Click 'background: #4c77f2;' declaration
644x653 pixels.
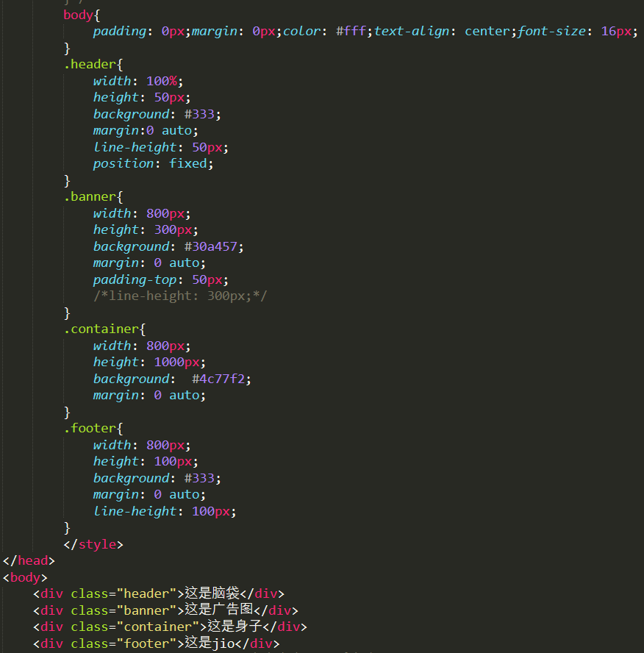[x=172, y=379]
